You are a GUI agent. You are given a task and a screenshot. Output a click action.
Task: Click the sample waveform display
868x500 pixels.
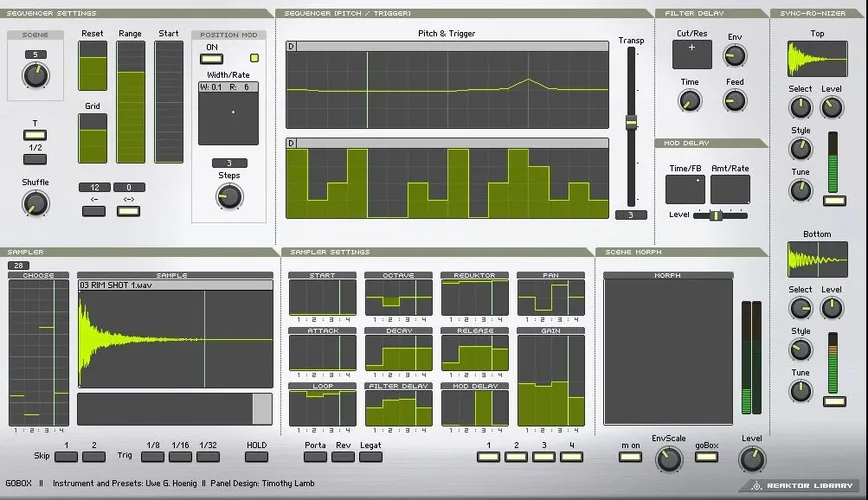click(x=175, y=339)
